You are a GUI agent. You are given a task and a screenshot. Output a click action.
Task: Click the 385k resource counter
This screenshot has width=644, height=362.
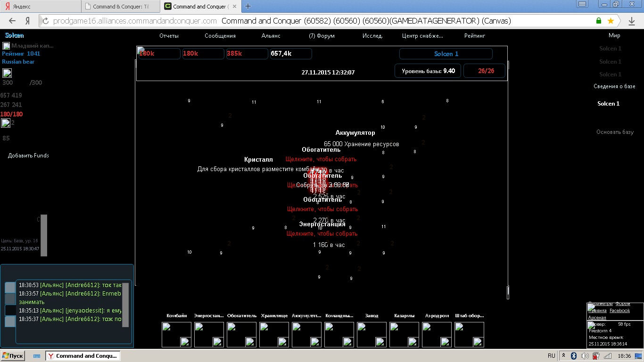(247, 54)
